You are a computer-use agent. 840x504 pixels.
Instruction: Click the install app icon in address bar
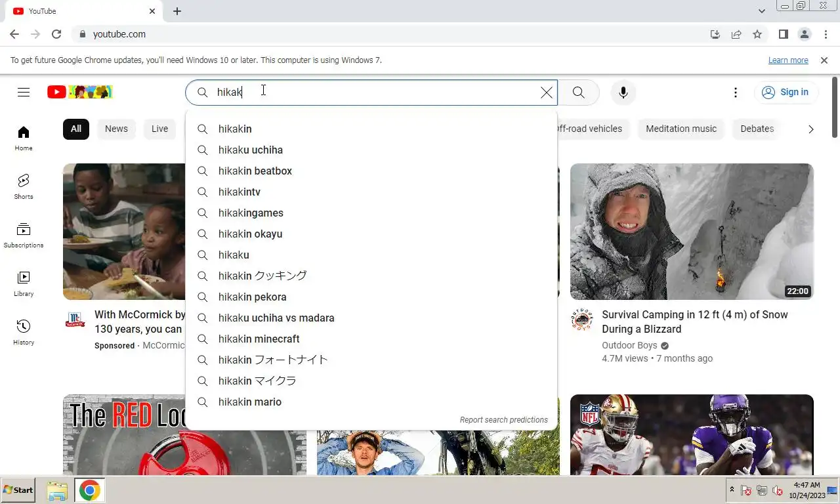point(715,34)
